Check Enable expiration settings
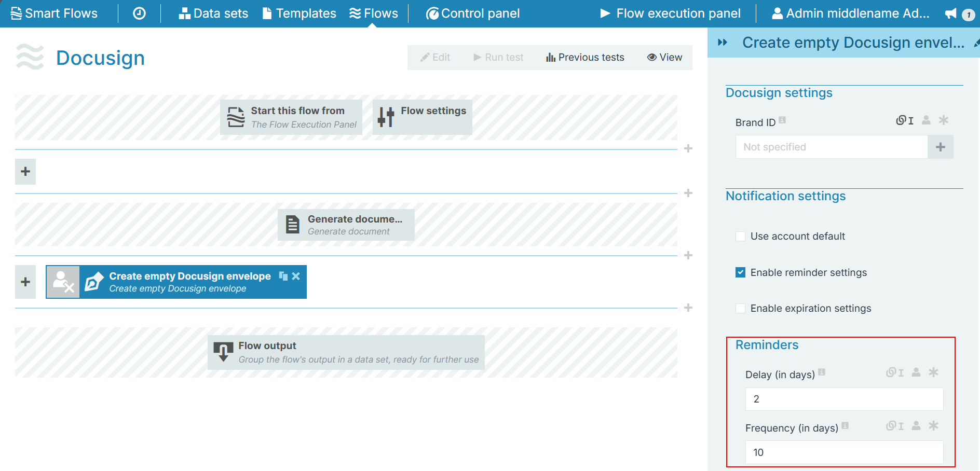 741,309
